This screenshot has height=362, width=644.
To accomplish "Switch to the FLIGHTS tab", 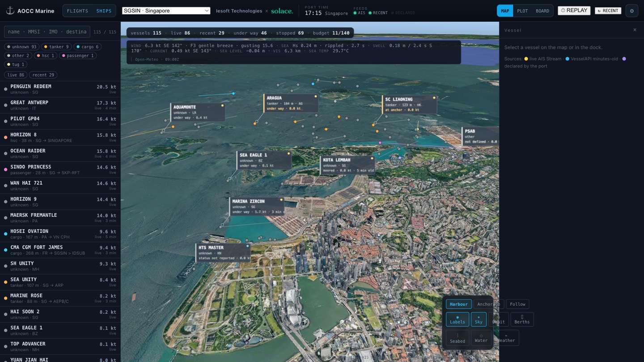I will click(77, 11).
